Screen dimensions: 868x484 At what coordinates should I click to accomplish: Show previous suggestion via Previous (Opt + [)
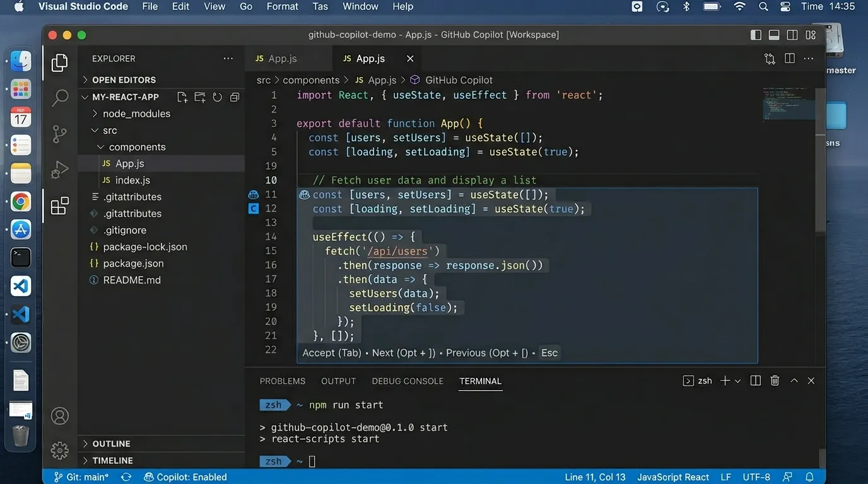[487, 353]
